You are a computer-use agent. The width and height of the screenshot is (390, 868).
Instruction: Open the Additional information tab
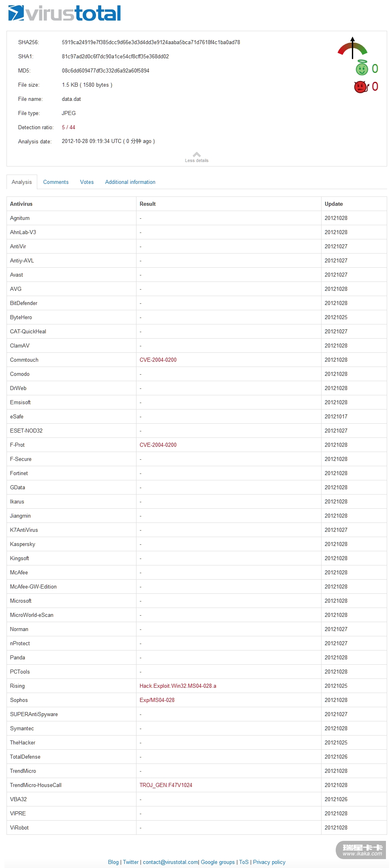coord(130,182)
